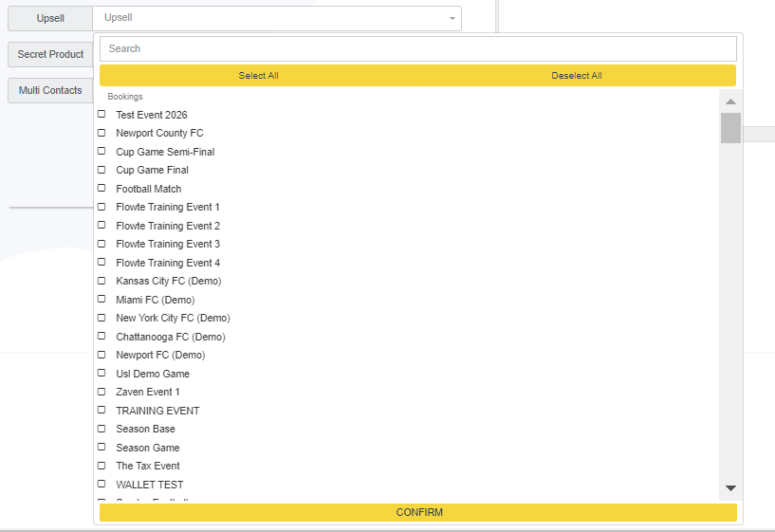The width and height of the screenshot is (775, 532).
Task: Click the scrollbar down arrow
Action: click(x=730, y=488)
